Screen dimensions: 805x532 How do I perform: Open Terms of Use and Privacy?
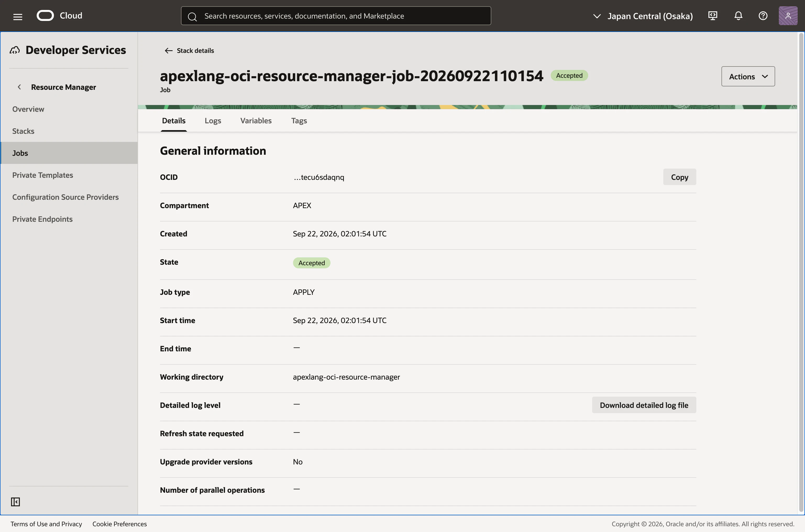[x=46, y=524]
